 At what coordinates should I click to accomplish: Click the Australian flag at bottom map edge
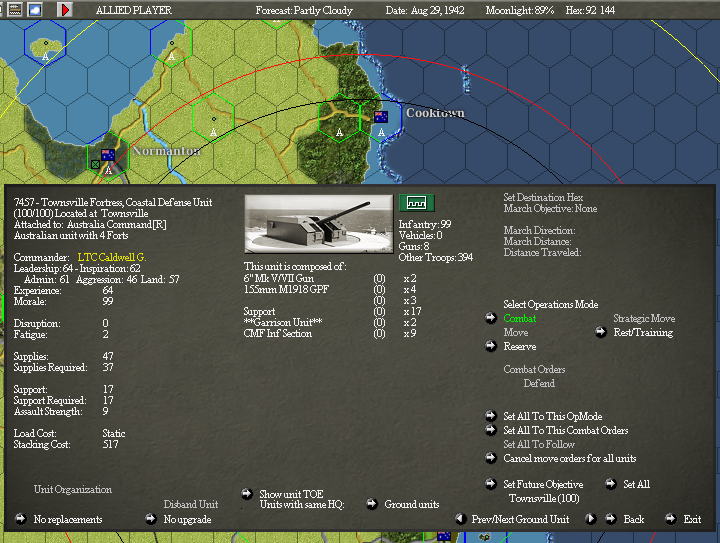tap(444, 536)
